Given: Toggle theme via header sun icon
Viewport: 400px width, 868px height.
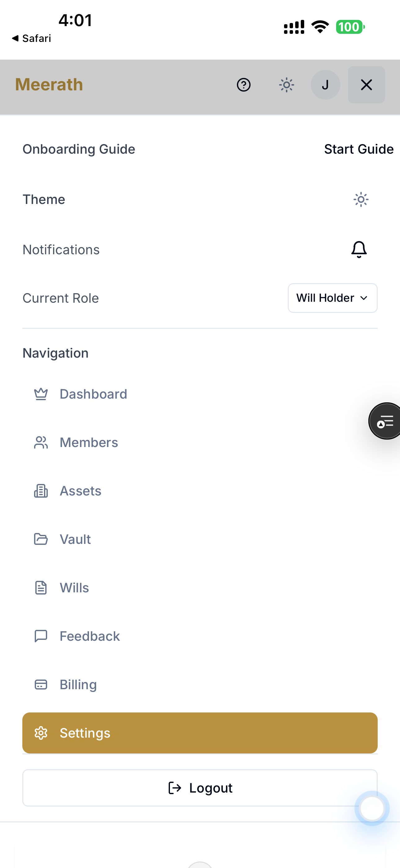Looking at the screenshot, I should (287, 84).
